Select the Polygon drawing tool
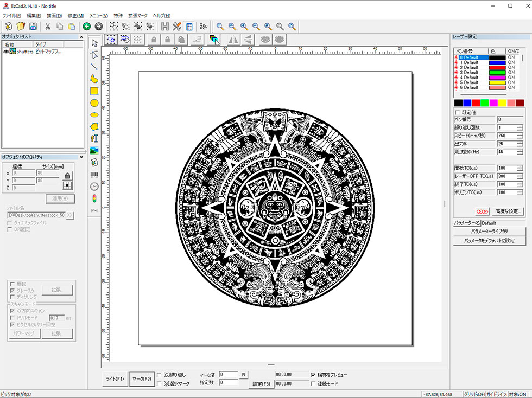This screenshot has width=532, height=398. [x=94, y=126]
